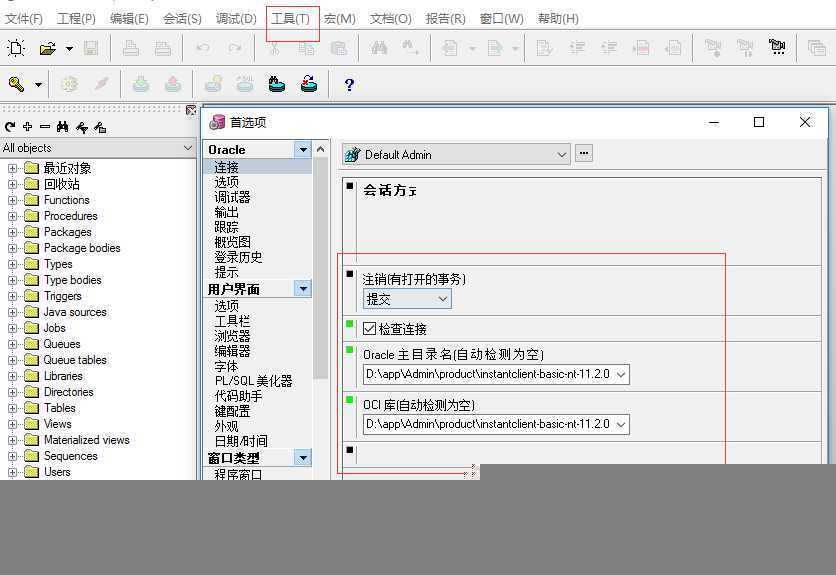
Task: Select the Sequences folder
Action: (70, 456)
